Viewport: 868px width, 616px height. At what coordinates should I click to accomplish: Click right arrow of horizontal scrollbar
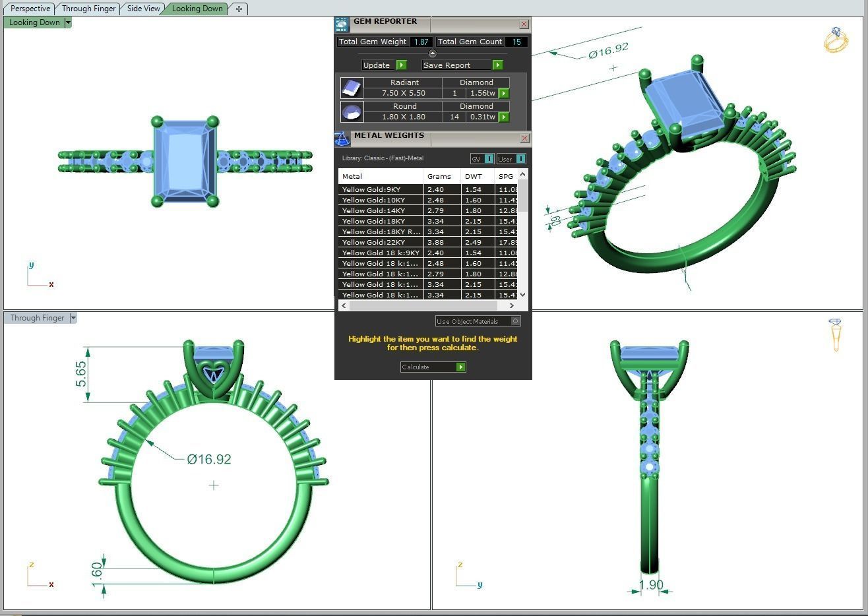[x=511, y=305]
